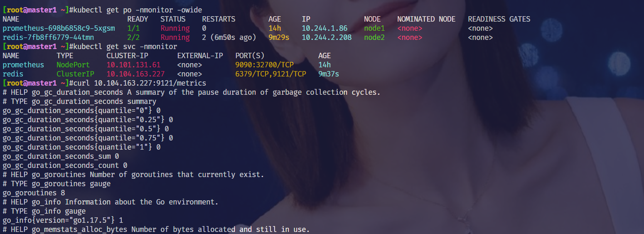Viewport: 644px width, 234px height.
Task: Click the CLUSTER-IP column header
Action: [x=127, y=56]
